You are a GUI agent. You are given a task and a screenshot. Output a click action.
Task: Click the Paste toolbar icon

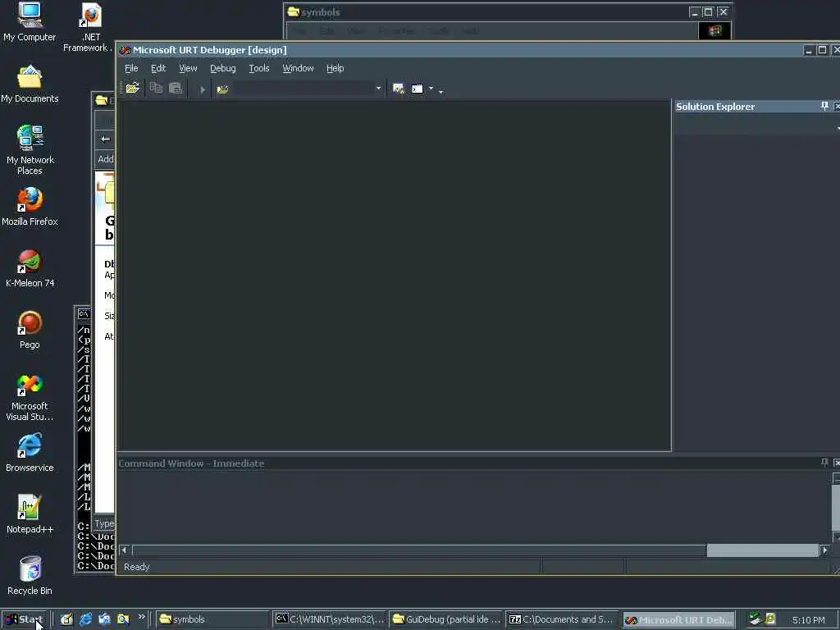coord(176,88)
